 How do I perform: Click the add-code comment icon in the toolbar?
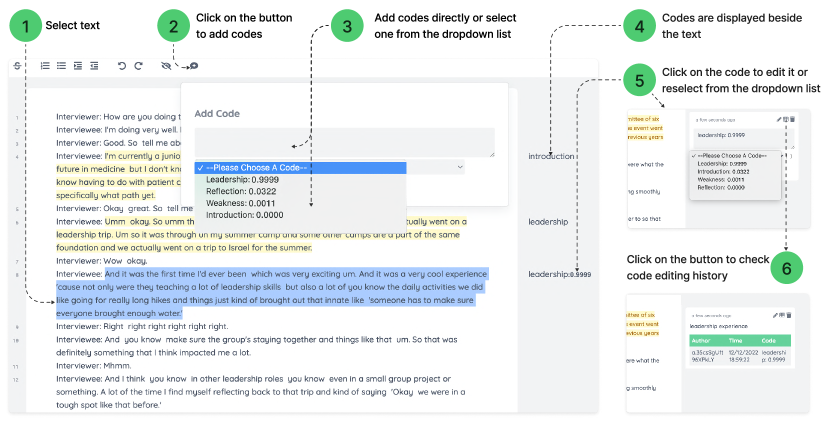193,66
